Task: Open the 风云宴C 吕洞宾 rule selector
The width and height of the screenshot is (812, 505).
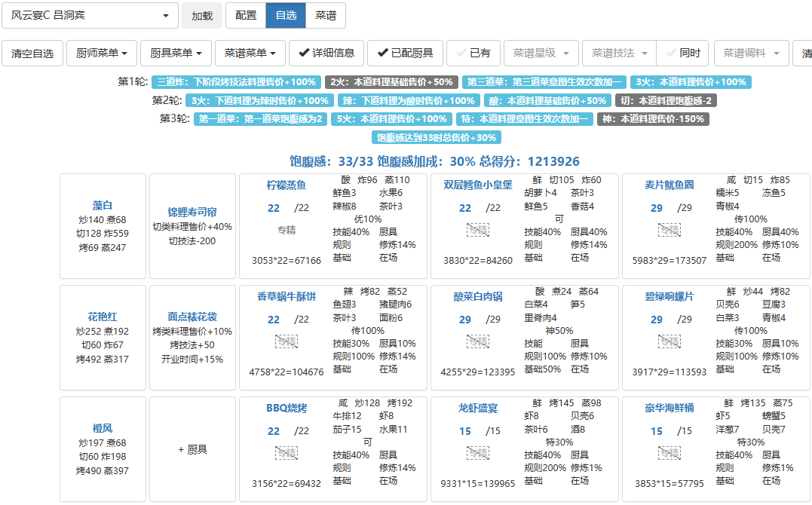Action: [90, 16]
